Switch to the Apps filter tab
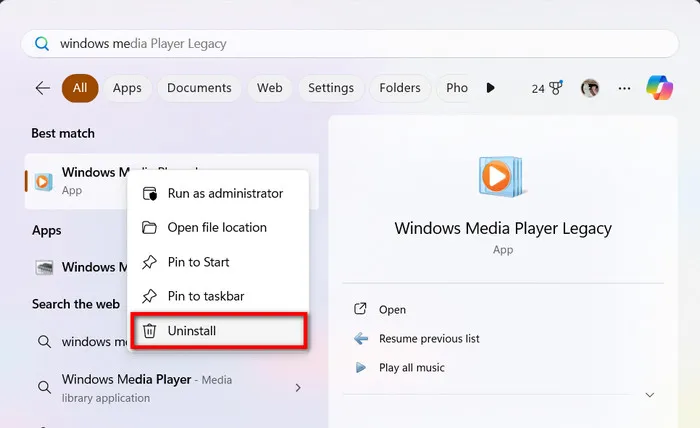Viewport: 700px width, 428px height. [127, 88]
